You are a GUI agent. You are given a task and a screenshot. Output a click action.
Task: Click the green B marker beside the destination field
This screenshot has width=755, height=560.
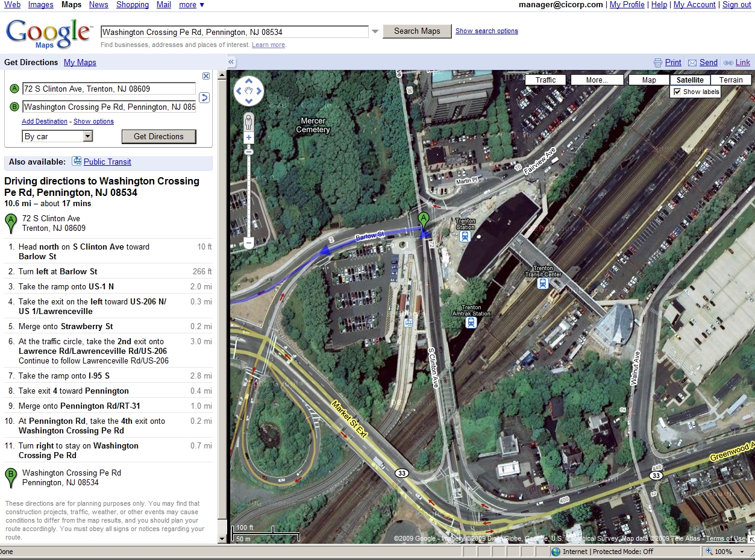(x=14, y=107)
